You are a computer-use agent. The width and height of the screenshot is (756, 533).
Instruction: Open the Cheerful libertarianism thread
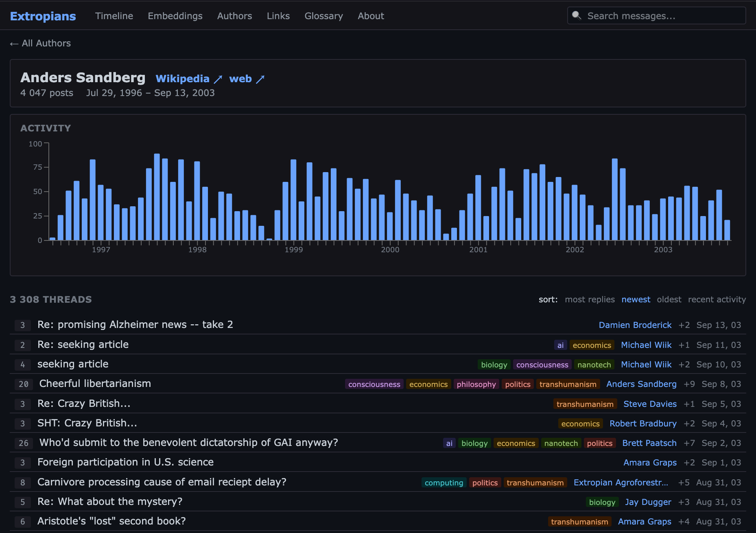coord(95,384)
